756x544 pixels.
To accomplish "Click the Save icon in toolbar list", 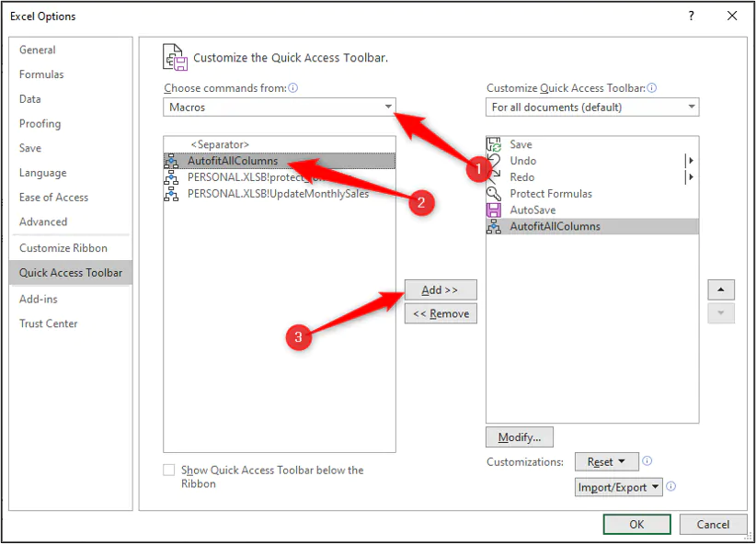I will [x=494, y=144].
